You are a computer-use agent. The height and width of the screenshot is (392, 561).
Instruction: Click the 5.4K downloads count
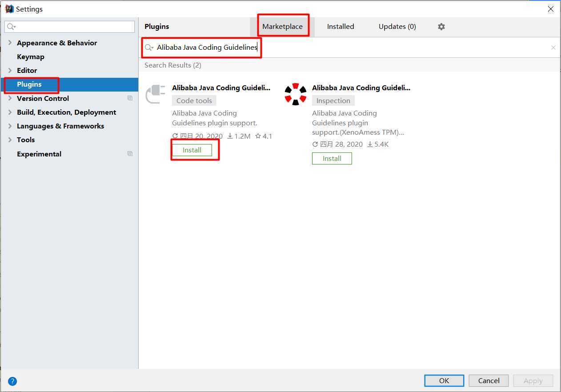pyautogui.click(x=378, y=144)
